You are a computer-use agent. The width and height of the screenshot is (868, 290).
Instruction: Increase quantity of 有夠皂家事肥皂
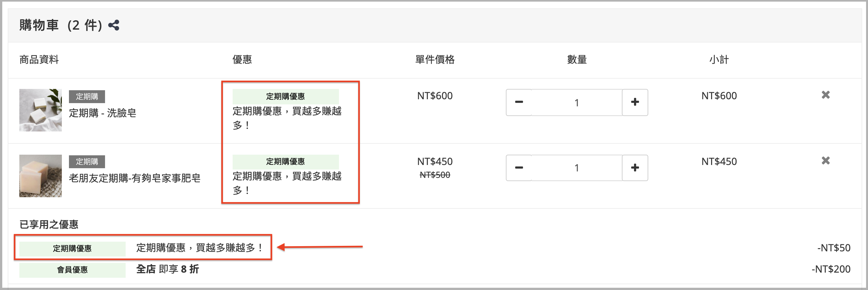[x=635, y=168]
